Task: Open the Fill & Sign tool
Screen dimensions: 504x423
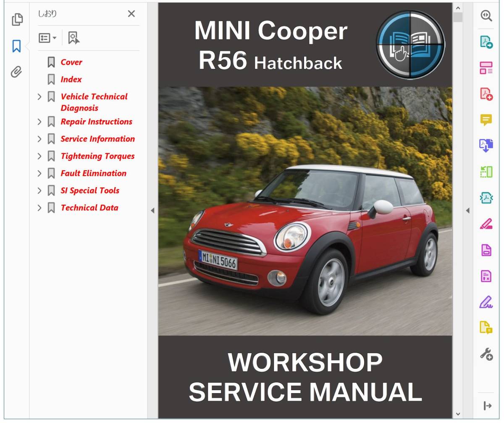Action: (x=486, y=302)
